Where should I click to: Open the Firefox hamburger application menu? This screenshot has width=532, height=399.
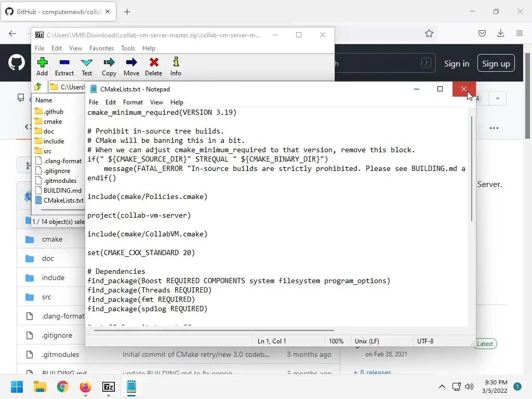coord(520,33)
